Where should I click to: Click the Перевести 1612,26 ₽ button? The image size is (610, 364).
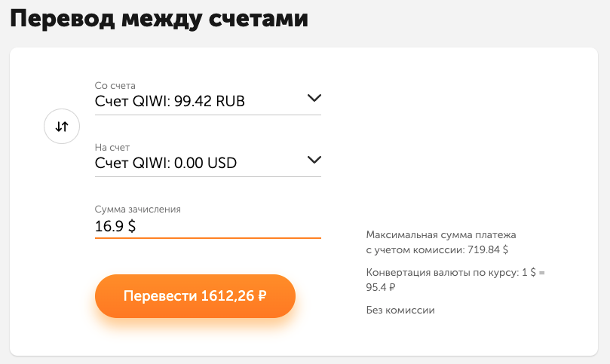coord(195,296)
